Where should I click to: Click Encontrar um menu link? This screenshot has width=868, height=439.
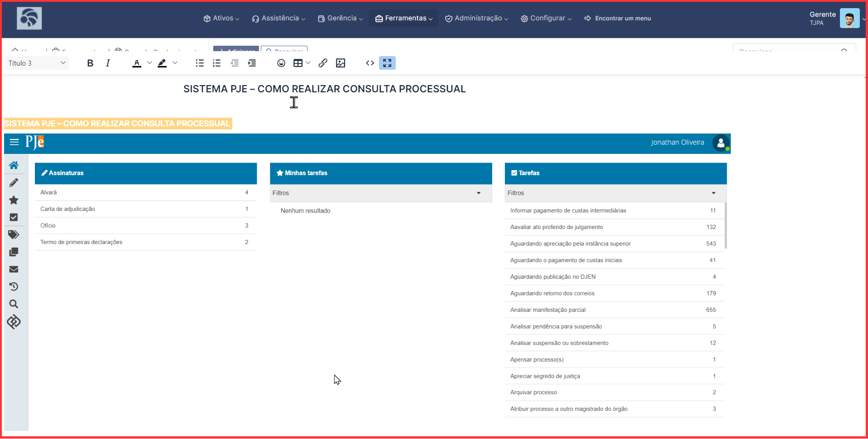[618, 19]
